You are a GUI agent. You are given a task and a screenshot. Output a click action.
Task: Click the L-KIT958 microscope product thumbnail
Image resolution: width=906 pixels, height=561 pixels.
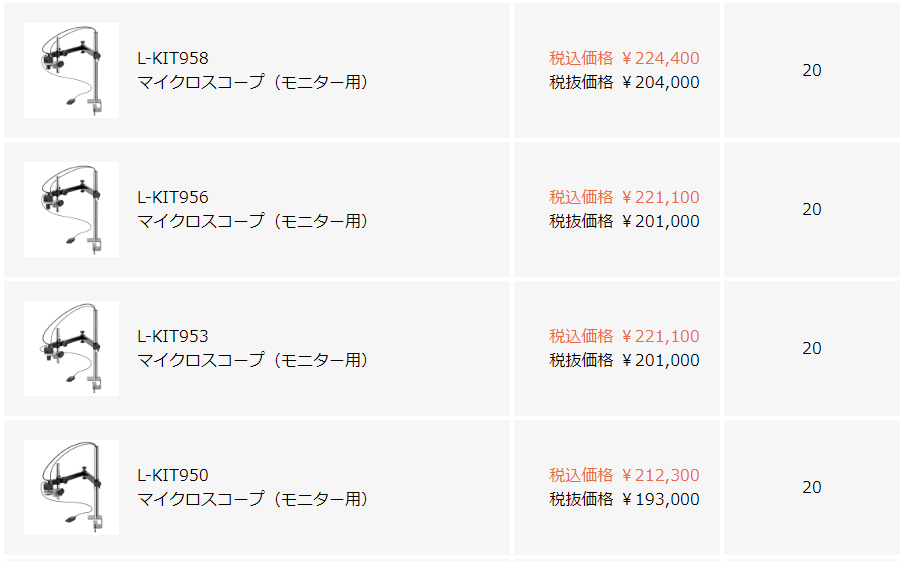tap(71, 71)
